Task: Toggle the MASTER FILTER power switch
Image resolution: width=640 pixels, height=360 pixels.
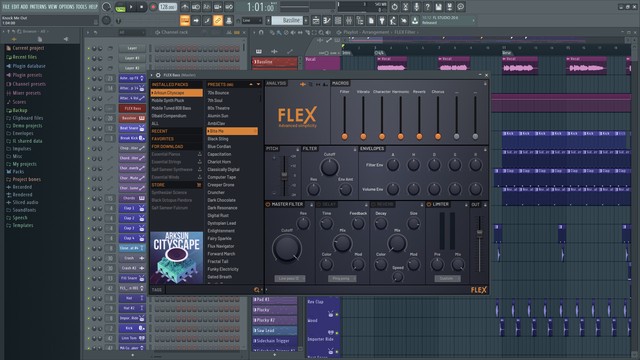Action: [x=268, y=204]
